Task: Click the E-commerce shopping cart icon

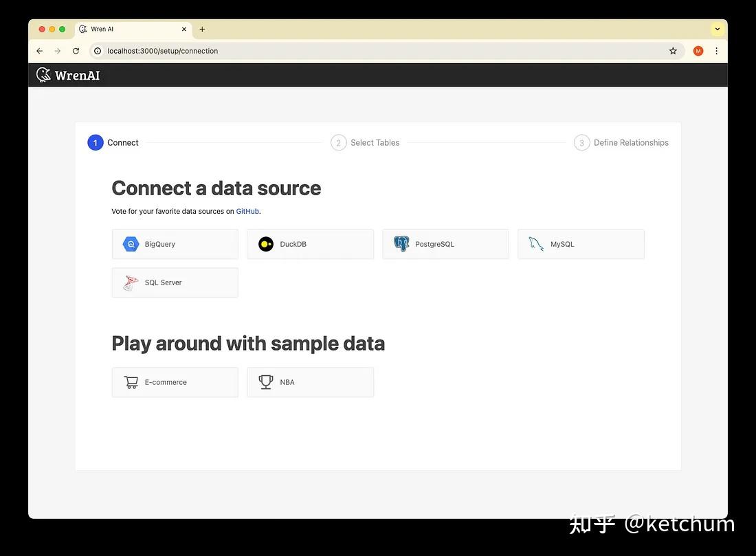Action: click(131, 381)
